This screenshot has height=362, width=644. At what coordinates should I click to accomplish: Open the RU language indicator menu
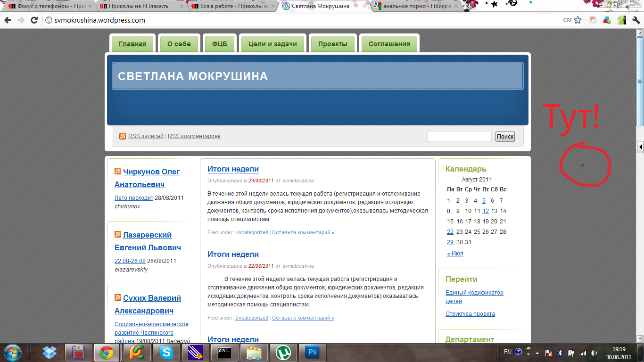tap(508, 352)
